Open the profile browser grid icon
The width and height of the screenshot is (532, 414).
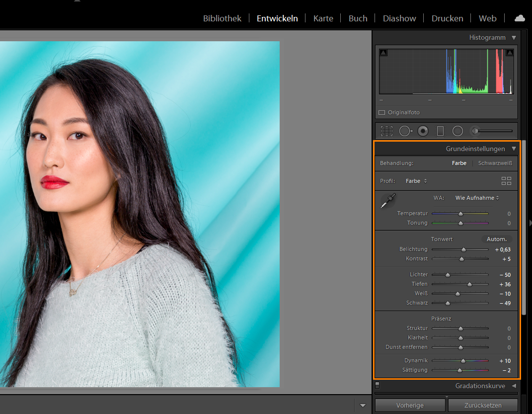click(x=506, y=181)
